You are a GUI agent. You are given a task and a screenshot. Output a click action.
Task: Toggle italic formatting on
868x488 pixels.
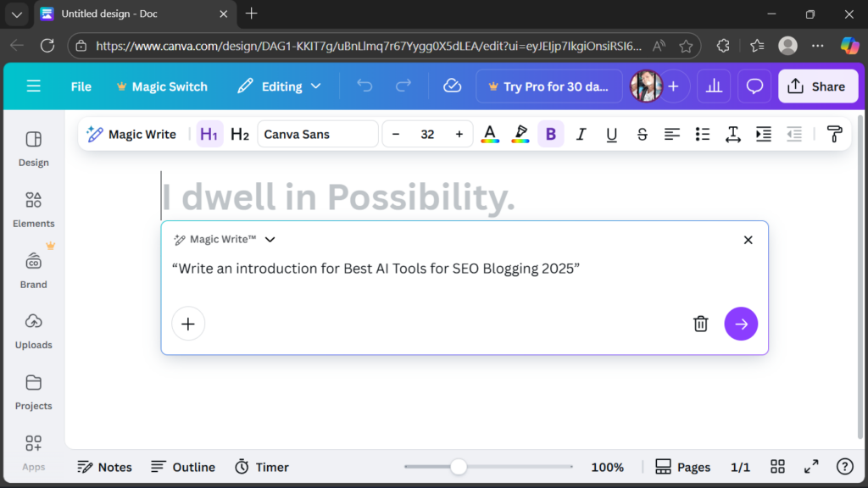tap(581, 134)
